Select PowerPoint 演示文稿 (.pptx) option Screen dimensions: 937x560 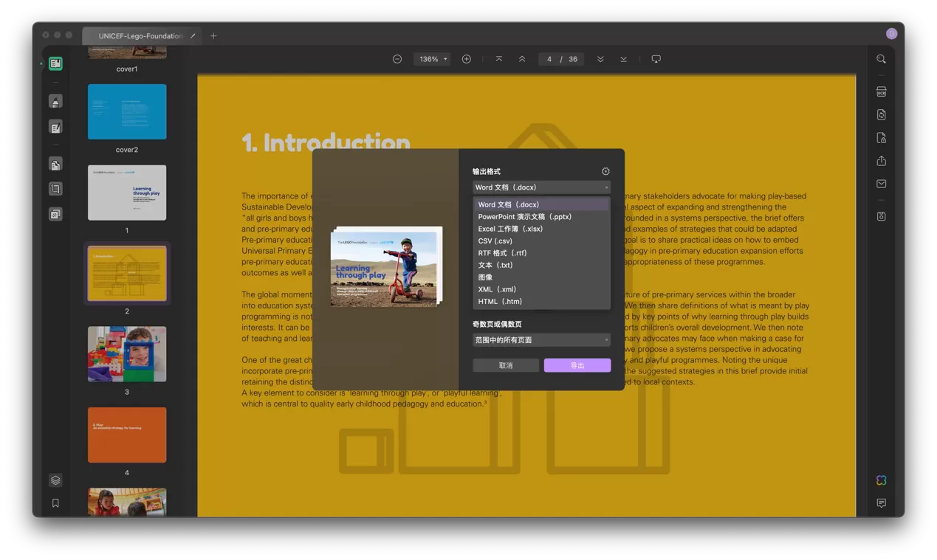pyautogui.click(x=524, y=217)
